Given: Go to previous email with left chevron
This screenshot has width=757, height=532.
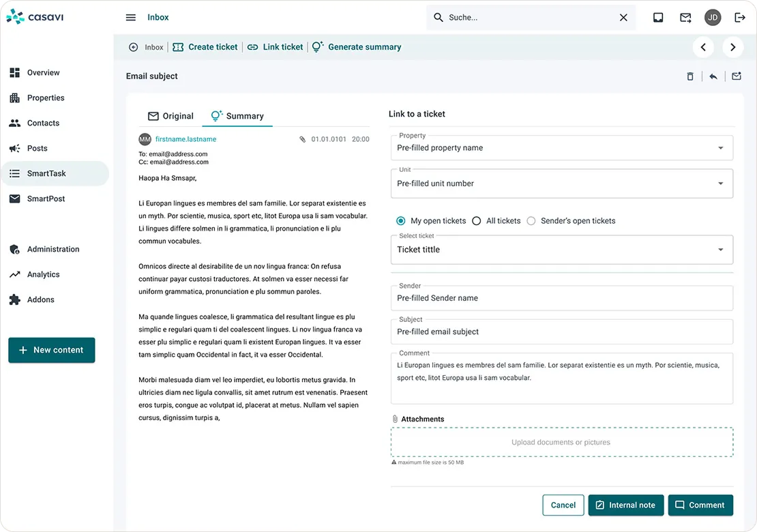Looking at the screenshot, I should (x=703, y=47).
